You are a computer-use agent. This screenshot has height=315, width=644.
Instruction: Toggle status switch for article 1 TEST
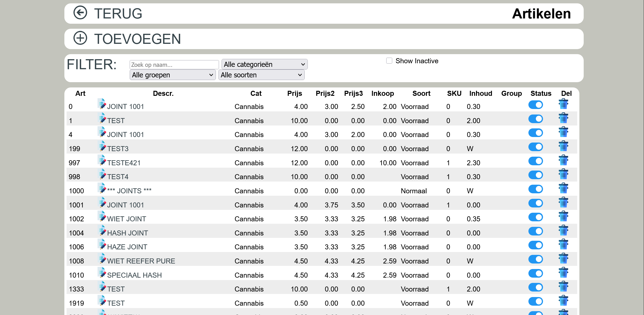[536, 119]
